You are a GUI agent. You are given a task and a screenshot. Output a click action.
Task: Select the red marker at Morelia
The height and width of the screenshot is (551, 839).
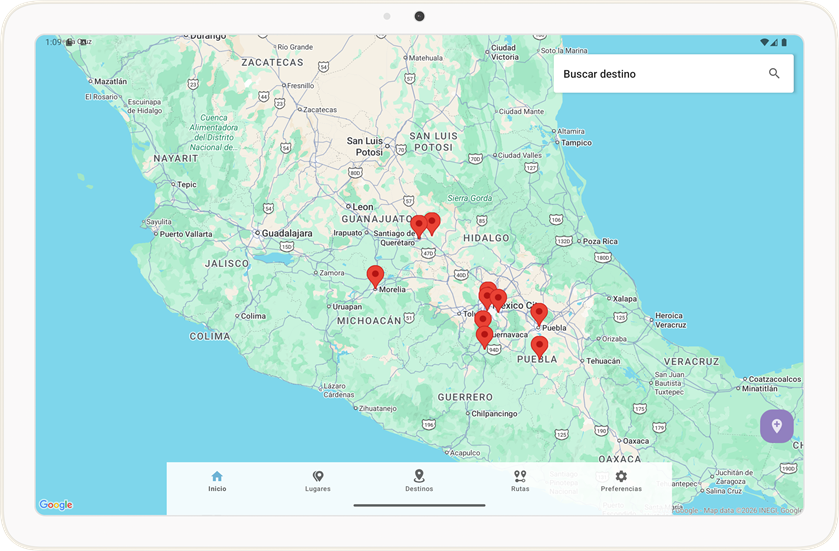click(376, 277)
